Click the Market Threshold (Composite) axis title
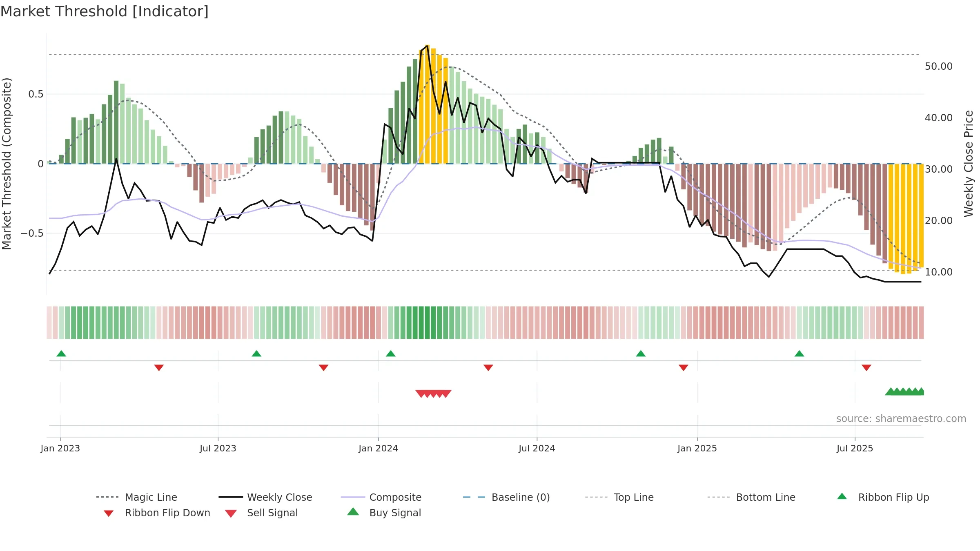Viewport: 980px width, 551px height. coord(7,164)
